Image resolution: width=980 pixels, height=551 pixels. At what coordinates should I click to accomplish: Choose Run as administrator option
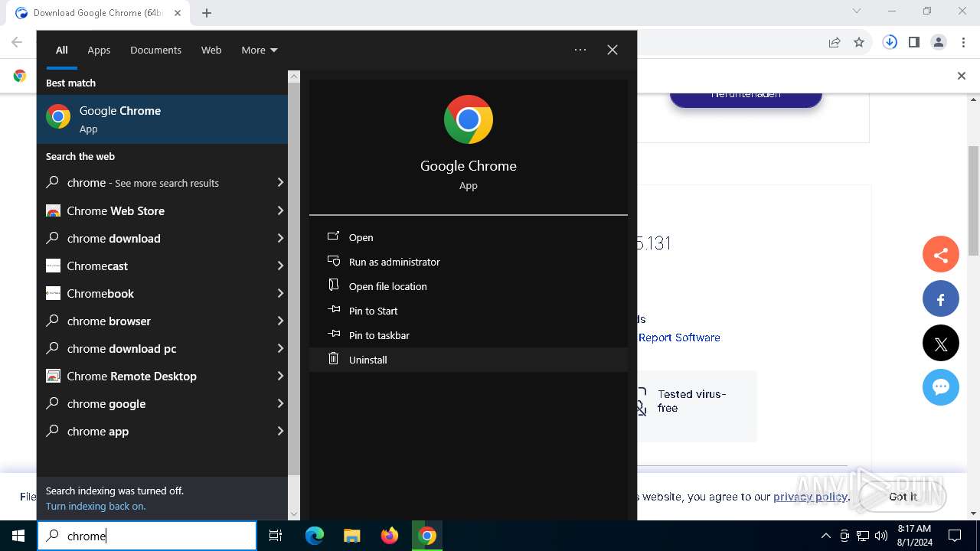tap(469, 262)
